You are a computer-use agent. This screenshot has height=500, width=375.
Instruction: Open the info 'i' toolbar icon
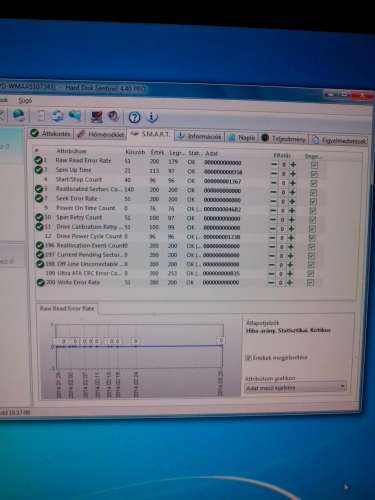pos(152,117)
